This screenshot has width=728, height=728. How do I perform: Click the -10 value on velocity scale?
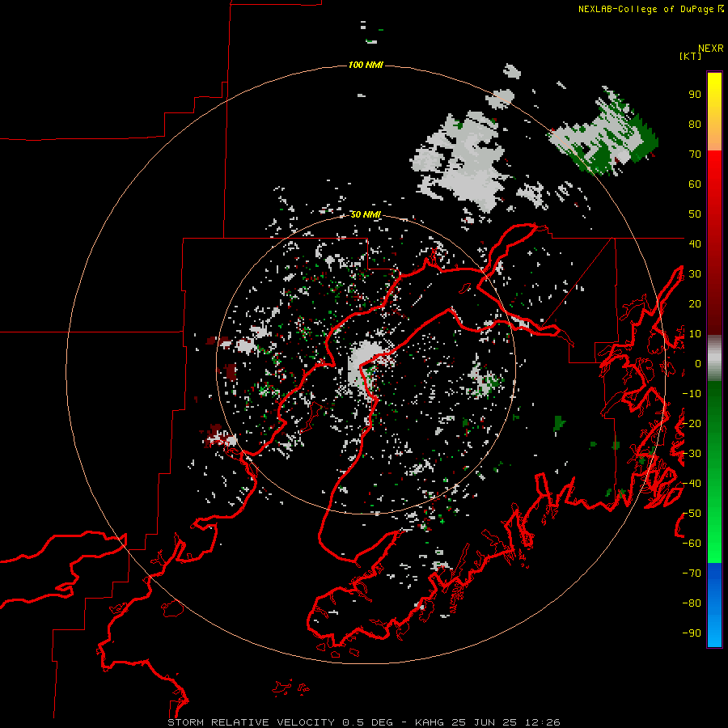[x=692, y=394]
